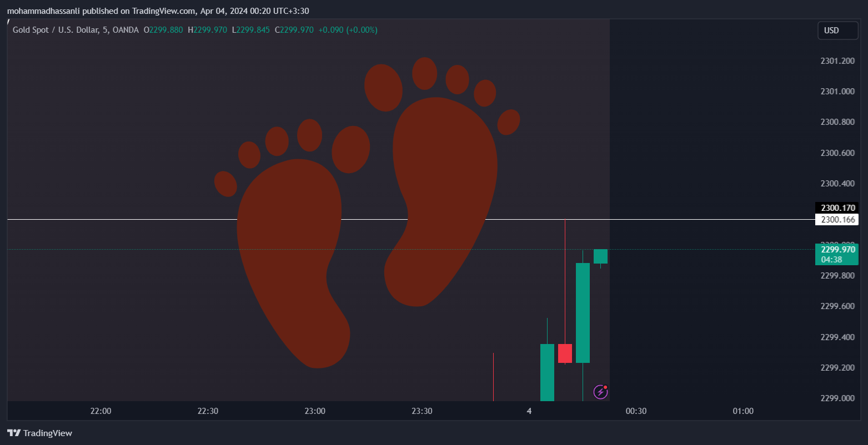
Task: Click the 2301.200 price scale label
Action: pyautogui.click(x=837, y=61)
